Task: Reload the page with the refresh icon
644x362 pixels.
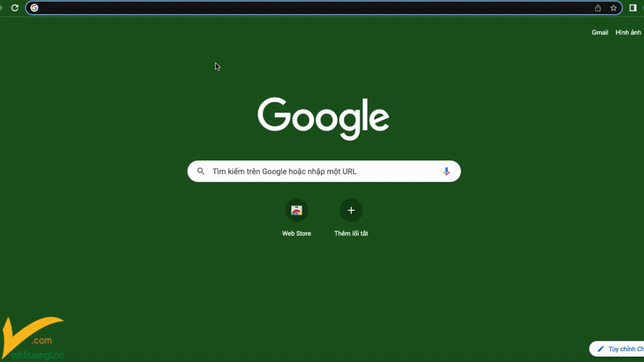Action: tap(15, 8)
